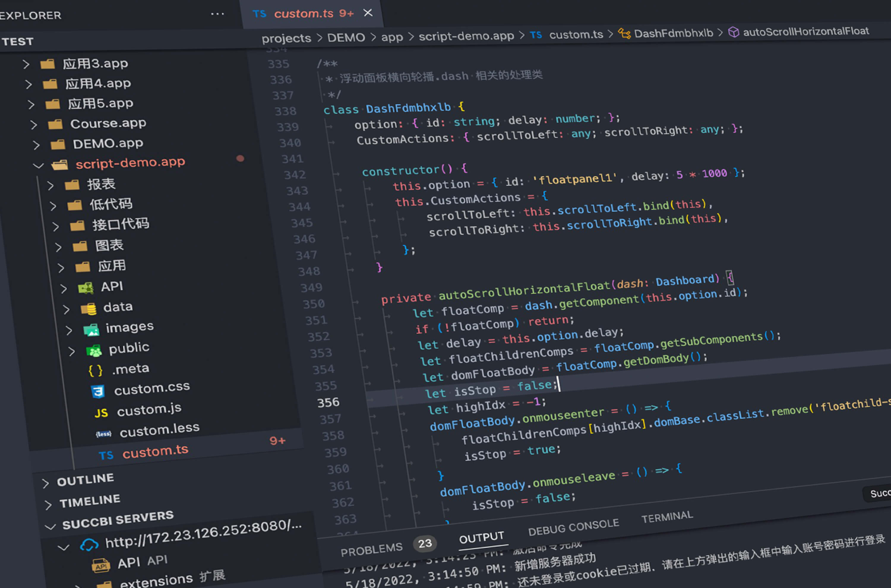
Task: Click DashFdmbhxlb in the breadcrumb
Action: [673, 33]
